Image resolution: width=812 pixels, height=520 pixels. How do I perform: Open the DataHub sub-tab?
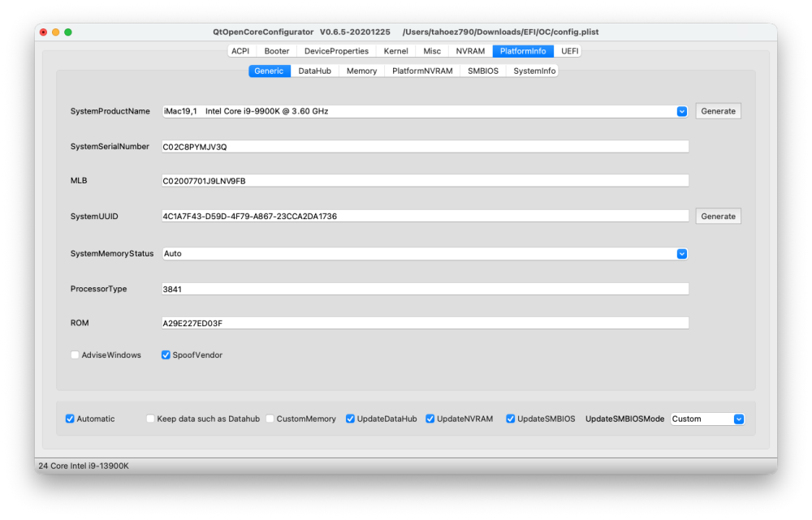coord(314,71)
